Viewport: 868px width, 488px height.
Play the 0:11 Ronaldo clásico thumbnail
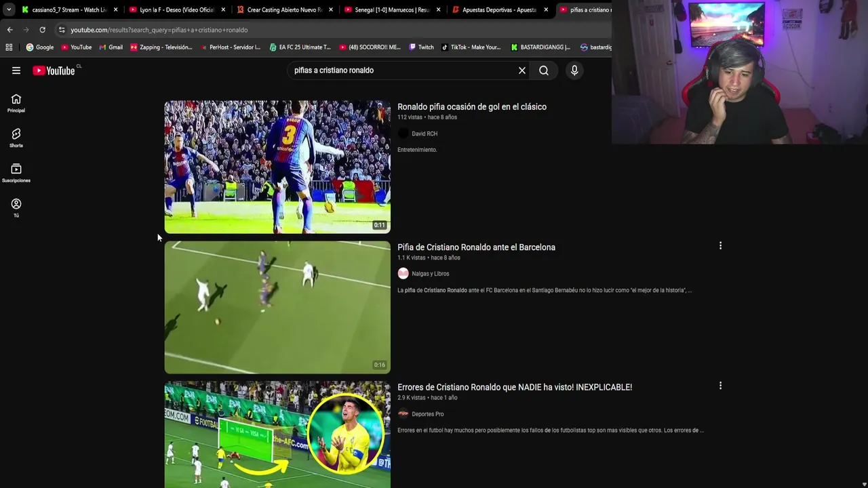point(277,167)
